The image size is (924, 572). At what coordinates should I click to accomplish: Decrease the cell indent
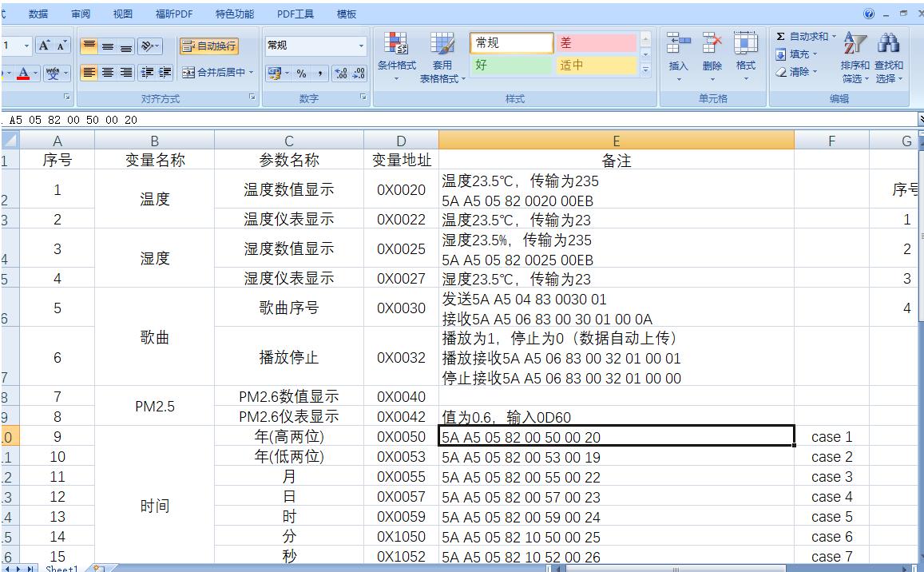pyautogui.click(x=147, y=73)
